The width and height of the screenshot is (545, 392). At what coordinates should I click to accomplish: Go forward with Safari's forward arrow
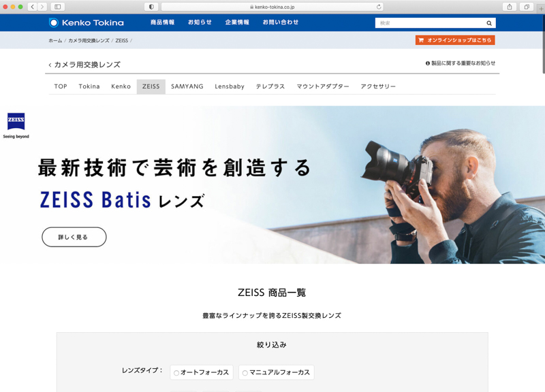point(42,7)
